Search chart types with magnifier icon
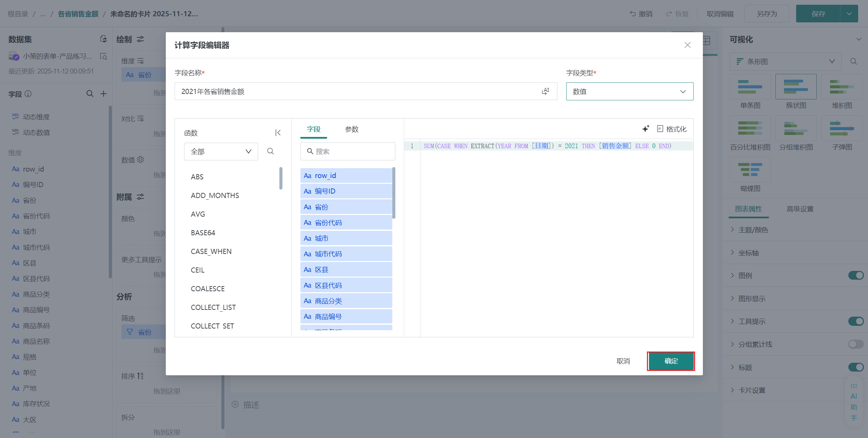The image size is (868, 438). [853, 61]
